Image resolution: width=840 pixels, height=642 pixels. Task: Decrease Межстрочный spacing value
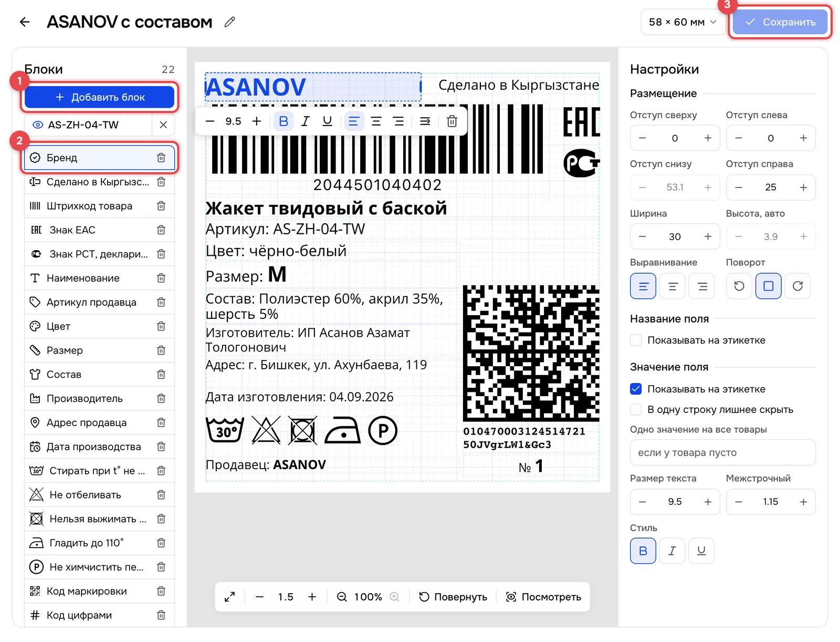(x=739, y=502)
